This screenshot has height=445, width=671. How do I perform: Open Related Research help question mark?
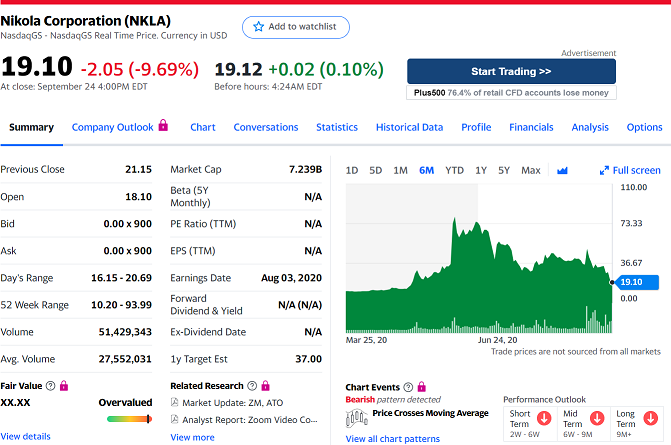252,386
